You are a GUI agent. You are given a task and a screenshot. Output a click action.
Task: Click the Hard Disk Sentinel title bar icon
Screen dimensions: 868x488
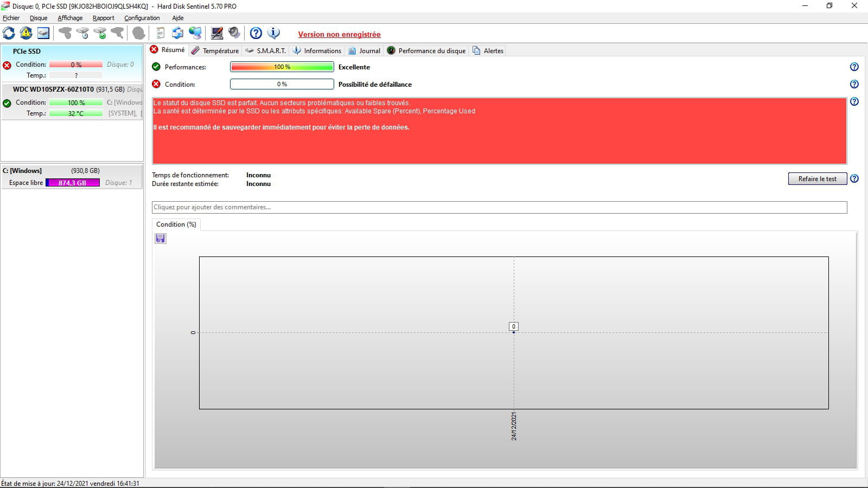(x=5, y=6)
